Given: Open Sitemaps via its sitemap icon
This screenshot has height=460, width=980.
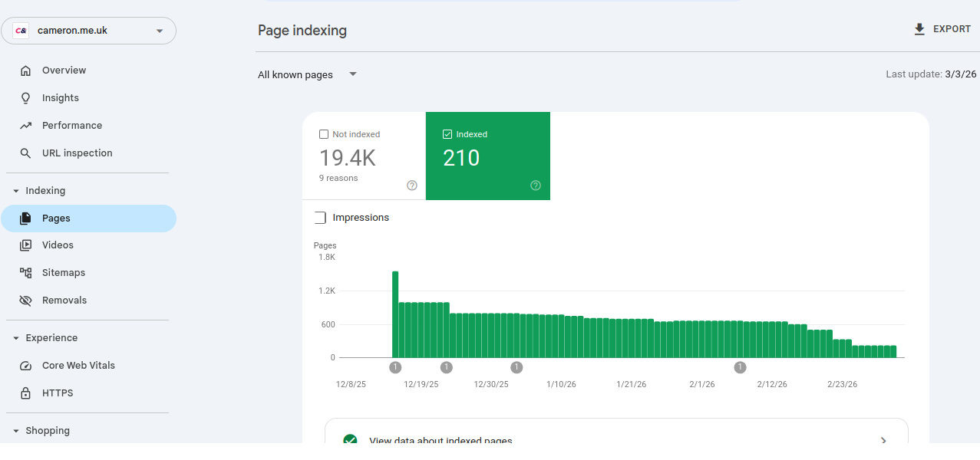Looking at the screenshot, I should click(x=27, y=272).
